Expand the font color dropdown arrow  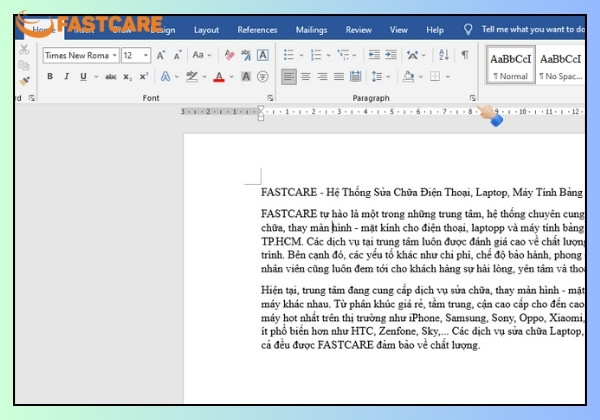pos(232,77)
